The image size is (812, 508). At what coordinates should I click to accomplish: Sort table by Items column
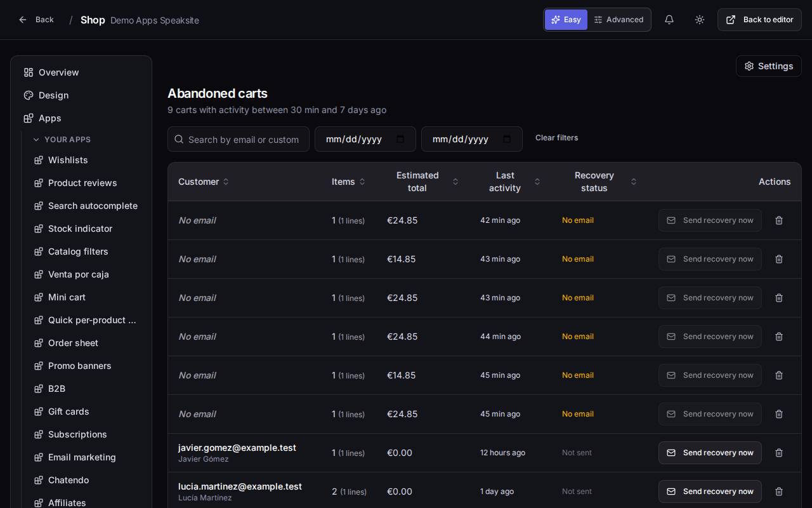[x=348, y=182]
